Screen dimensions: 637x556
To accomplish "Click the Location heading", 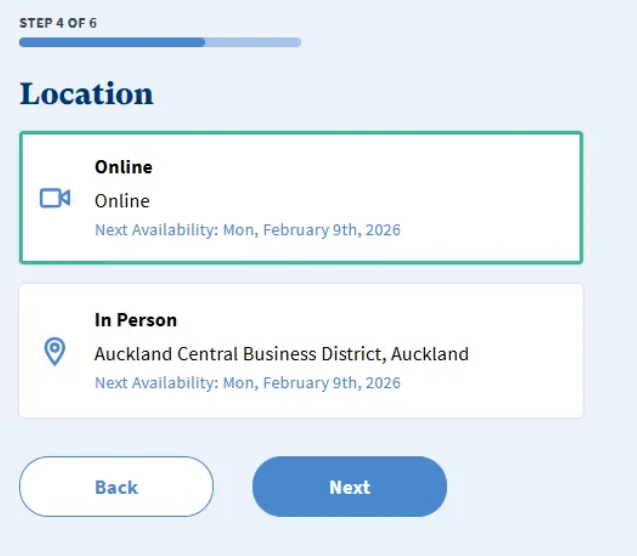I will click(87, 94).
